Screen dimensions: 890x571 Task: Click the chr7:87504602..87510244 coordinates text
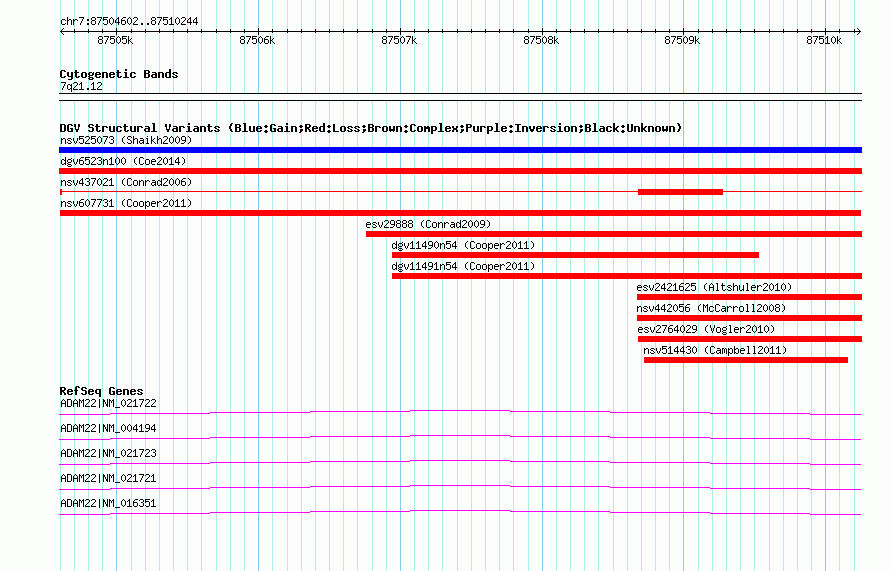(x=129, y=22)
